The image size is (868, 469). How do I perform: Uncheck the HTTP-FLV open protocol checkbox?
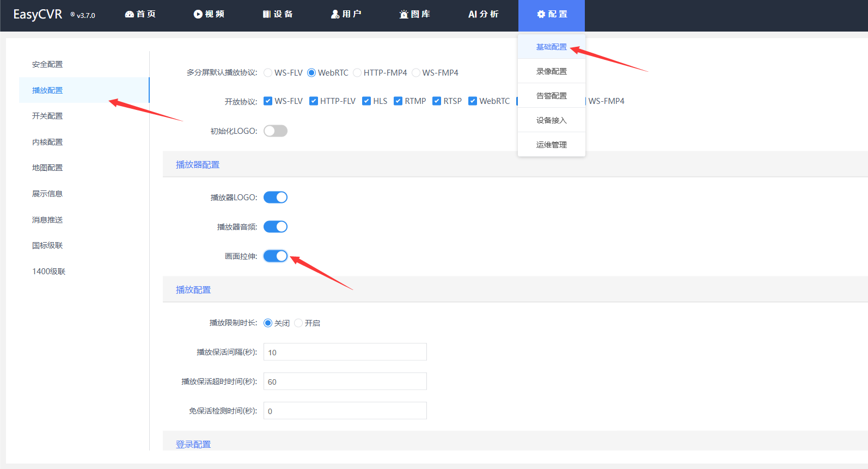pos(314,101)
